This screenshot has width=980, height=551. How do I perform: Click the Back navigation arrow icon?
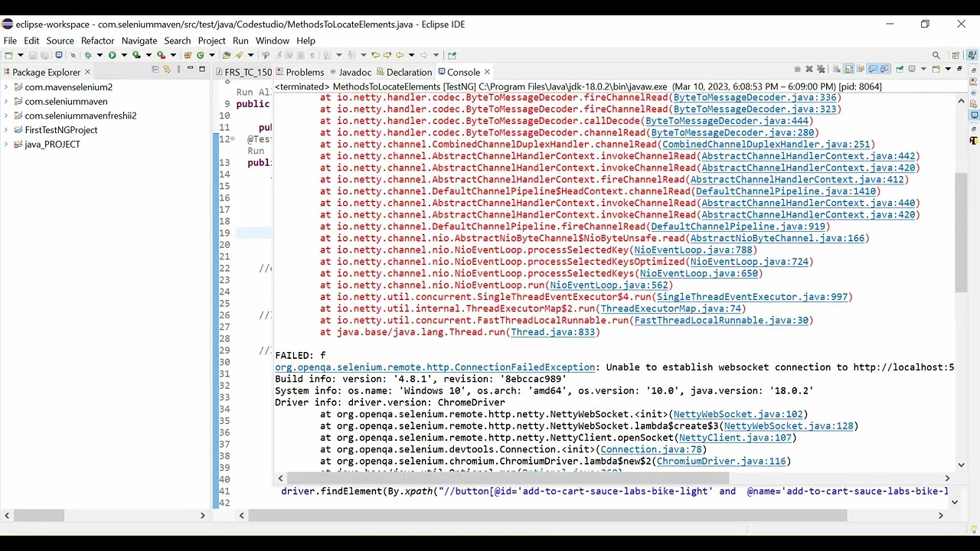[399, 55]
